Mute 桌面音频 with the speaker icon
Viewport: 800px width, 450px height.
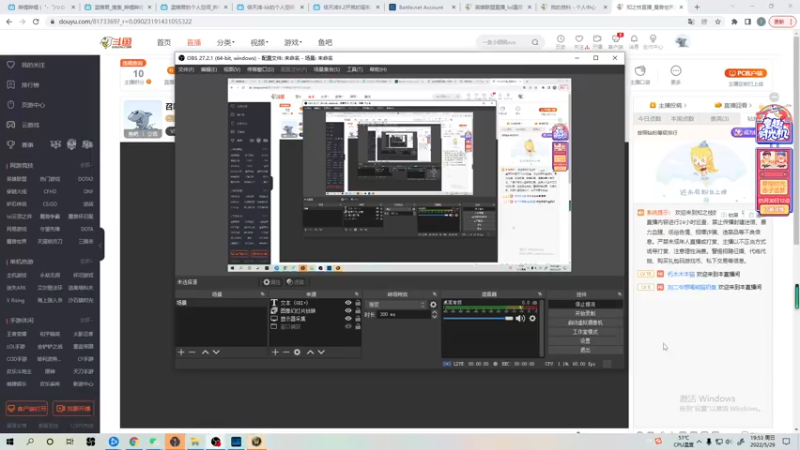(x=520, y=318)
